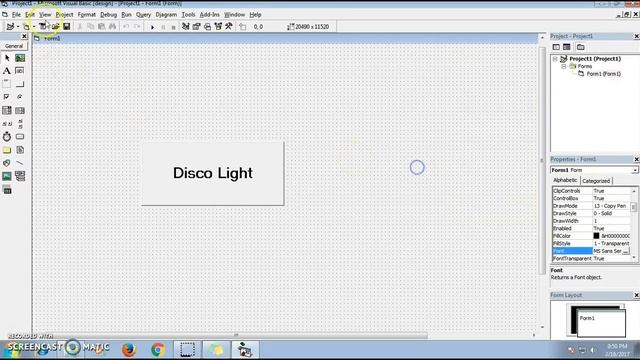Open Project Explorer from the toolbar
The image size is (640, 360).
186,27
